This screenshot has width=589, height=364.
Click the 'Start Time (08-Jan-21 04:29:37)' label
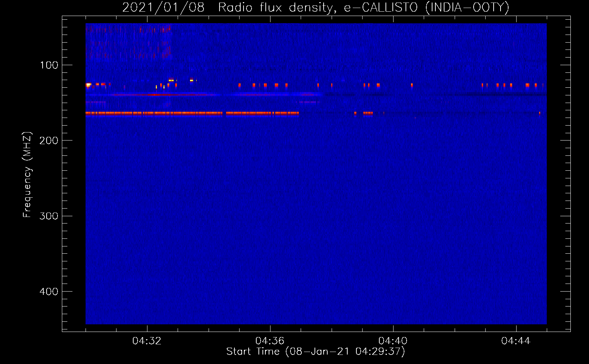point(316,351)
